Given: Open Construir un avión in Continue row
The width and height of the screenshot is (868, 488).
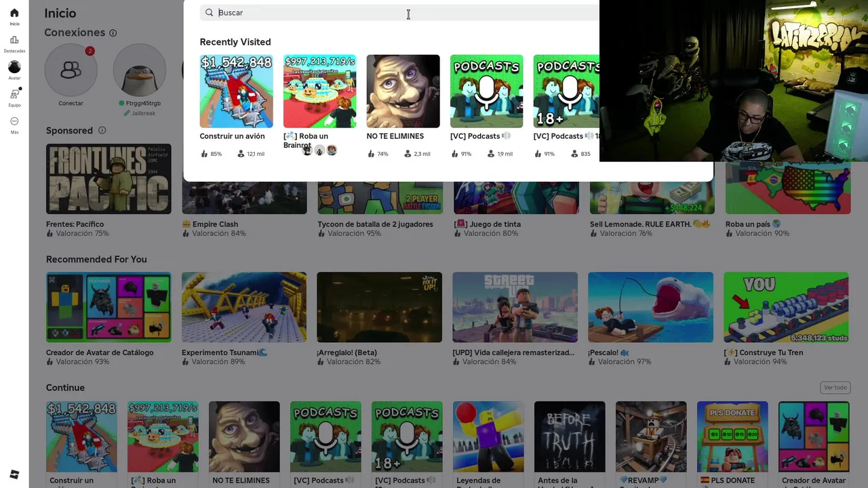Looking at the screenshot, I should click(x=81, y=436).
